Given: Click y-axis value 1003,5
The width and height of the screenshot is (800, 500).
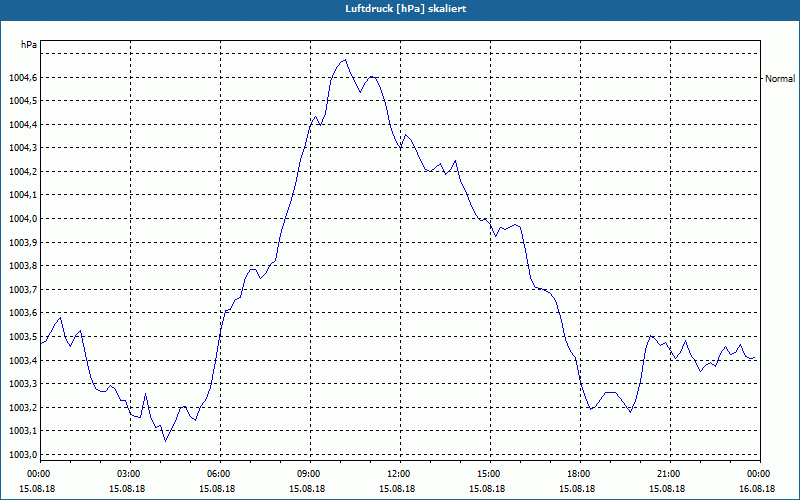Looking at the screenshot, I should pos(23,337).
